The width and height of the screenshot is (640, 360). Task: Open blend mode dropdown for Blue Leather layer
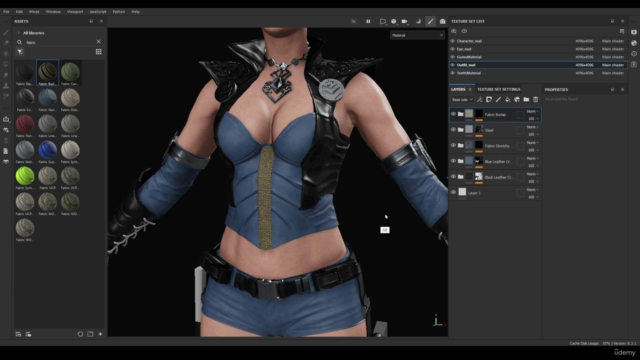(532, 158)
